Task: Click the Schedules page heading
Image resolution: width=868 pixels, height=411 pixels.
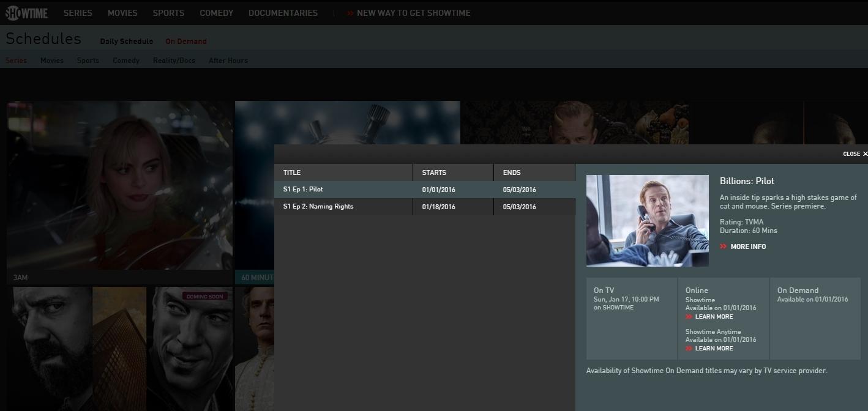Action: tap(43, 39)
